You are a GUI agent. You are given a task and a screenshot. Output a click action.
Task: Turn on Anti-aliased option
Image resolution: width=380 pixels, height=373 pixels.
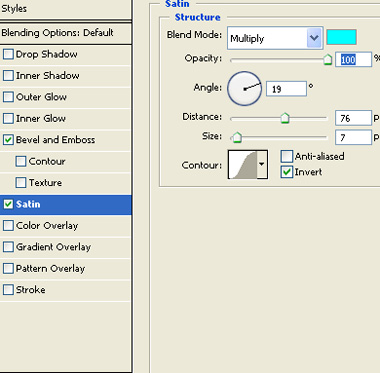pyautogui.click(x=287, y=156)
